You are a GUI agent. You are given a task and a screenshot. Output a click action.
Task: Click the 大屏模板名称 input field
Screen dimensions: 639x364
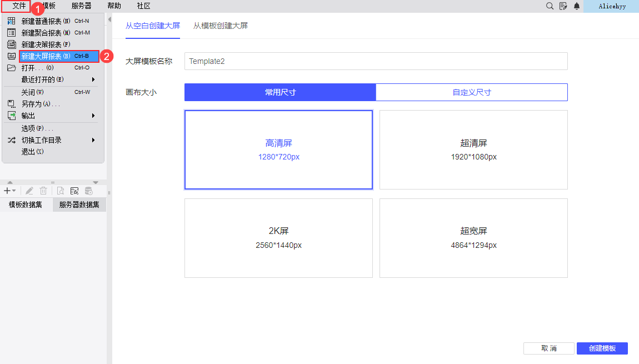point(376,61)
